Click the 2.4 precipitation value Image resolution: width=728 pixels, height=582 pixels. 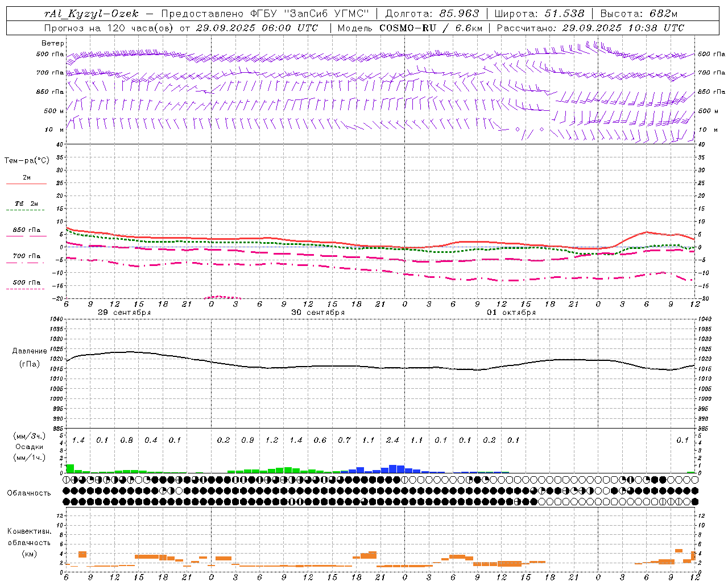coord(392,440)
